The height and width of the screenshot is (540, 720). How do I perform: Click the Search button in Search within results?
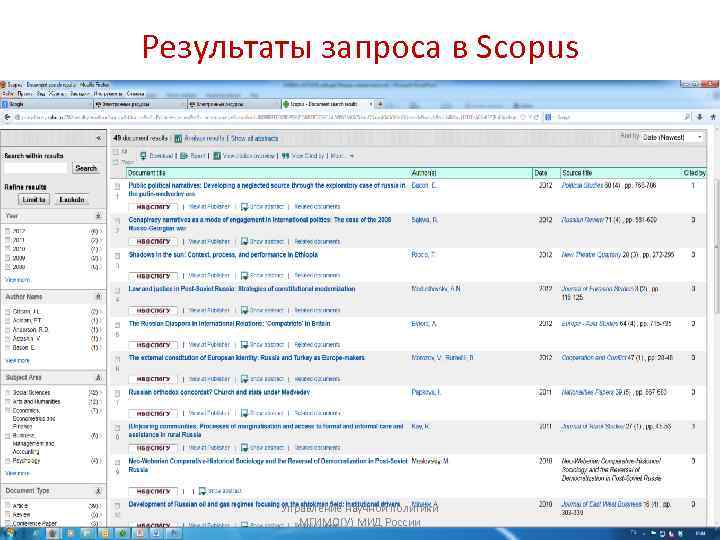(85, 168)
